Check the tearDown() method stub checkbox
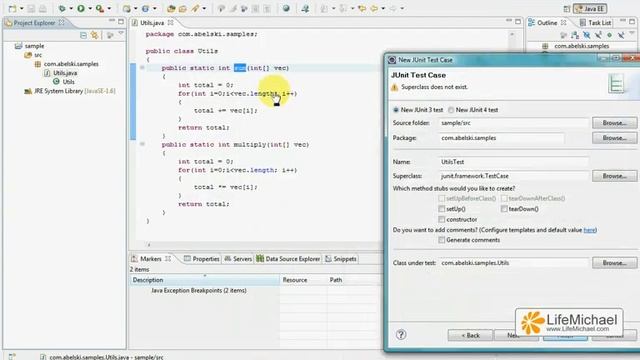Image resolution: width=640 pixels, height=360 pixels. pyautogui.click(x=504, y=209)
